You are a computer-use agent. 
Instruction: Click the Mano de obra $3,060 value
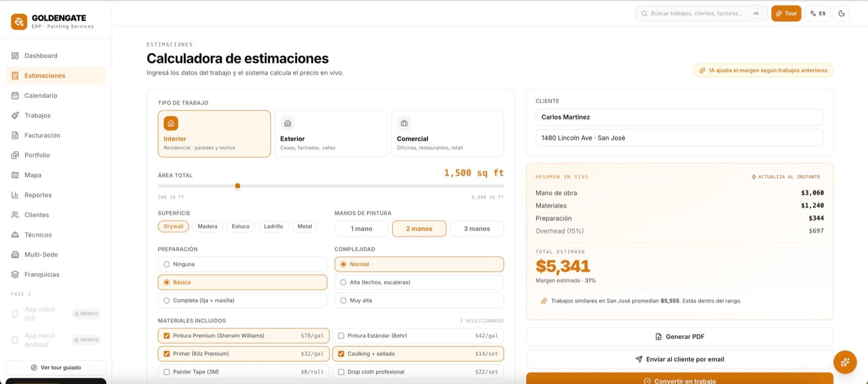click(x=812, y=193)
